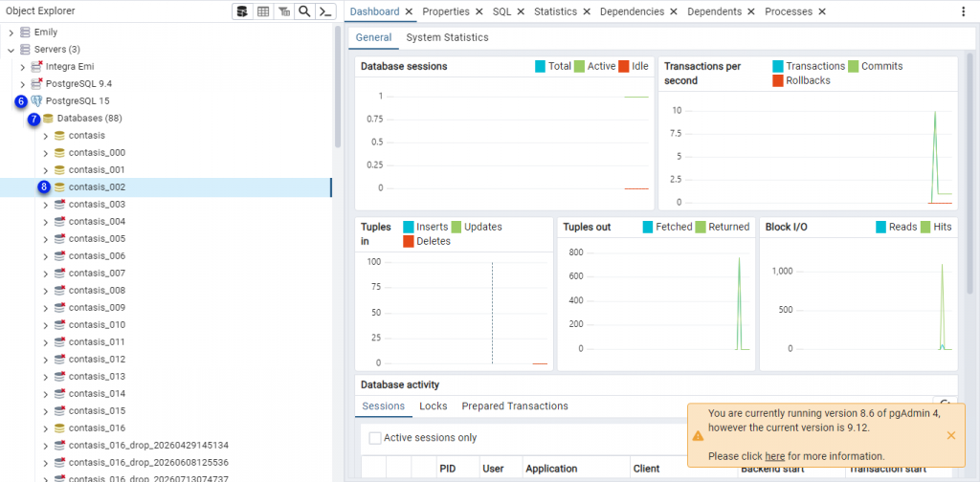Close the SQL tab
This screenshot has height=482, width=980.
pyautogui.click(x=520, y=11)
